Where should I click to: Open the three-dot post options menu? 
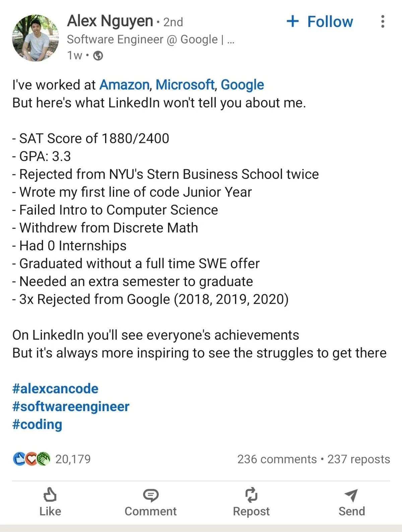383,21
